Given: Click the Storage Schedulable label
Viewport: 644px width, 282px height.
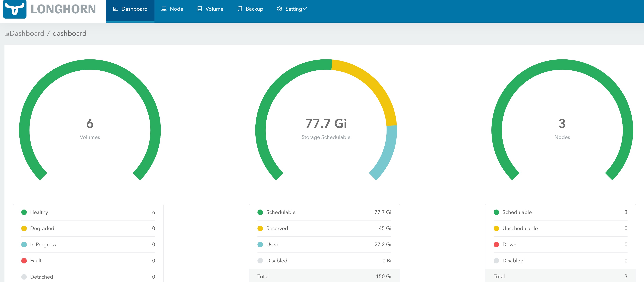Looking at the screenshot, I should (326, 137).
